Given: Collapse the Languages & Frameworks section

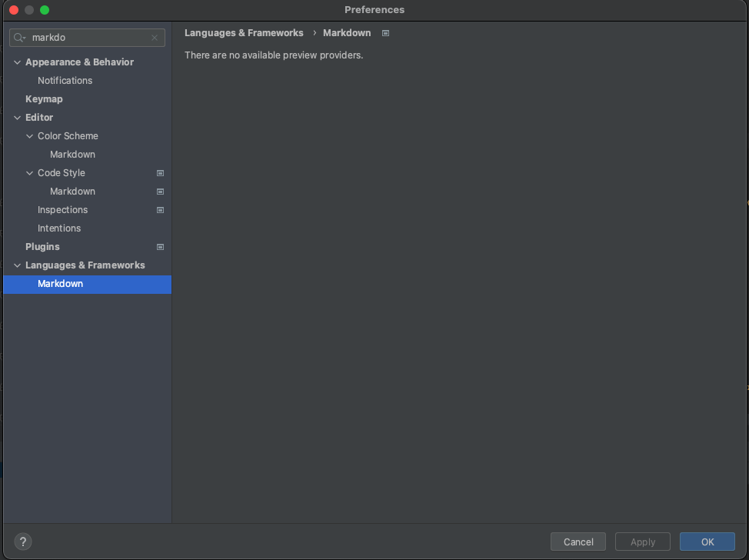Looking at the screenshot, I should coord(18,265).
